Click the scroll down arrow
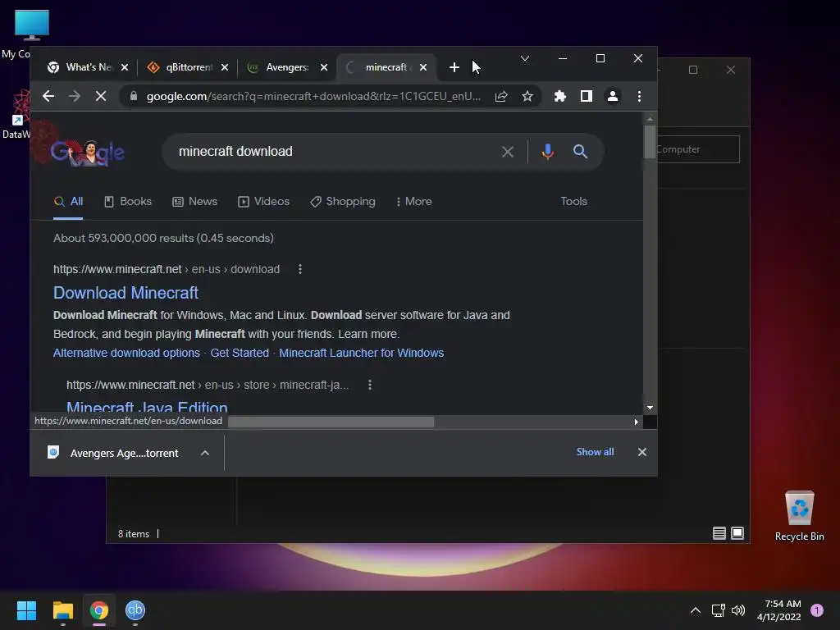This screenshot has width=840, height=630. tap(650, 408)
